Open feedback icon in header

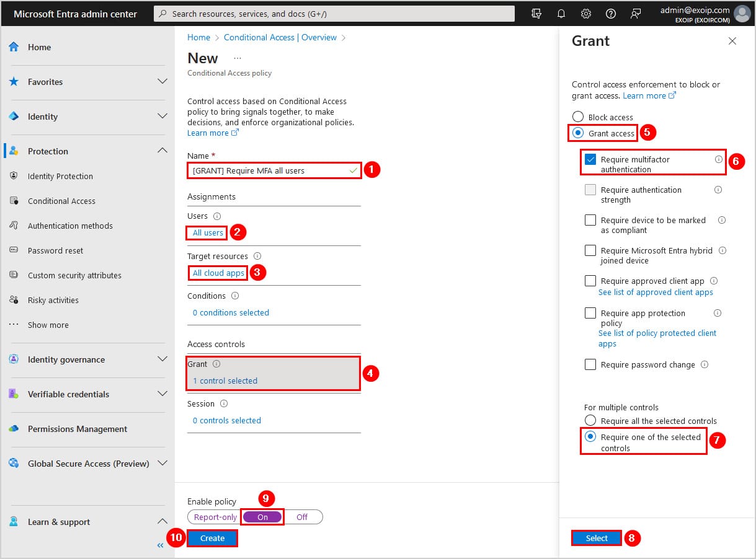coord(636,14)
